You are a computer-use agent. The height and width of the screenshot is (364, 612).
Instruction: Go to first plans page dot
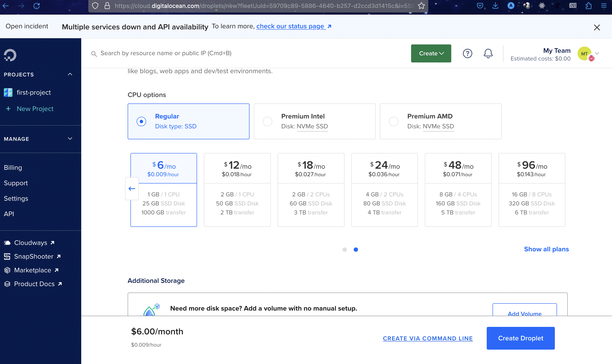[344, 249]
